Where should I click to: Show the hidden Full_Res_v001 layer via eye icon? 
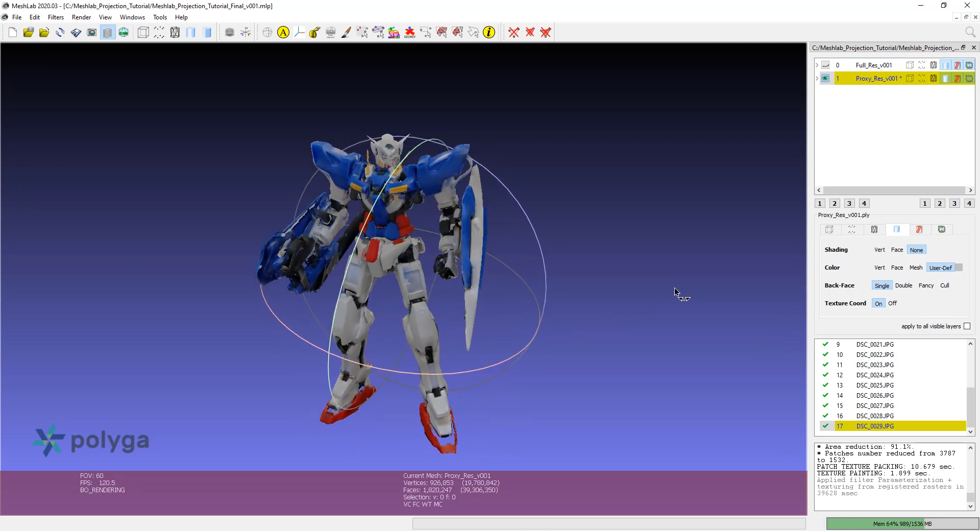[825, 65]
